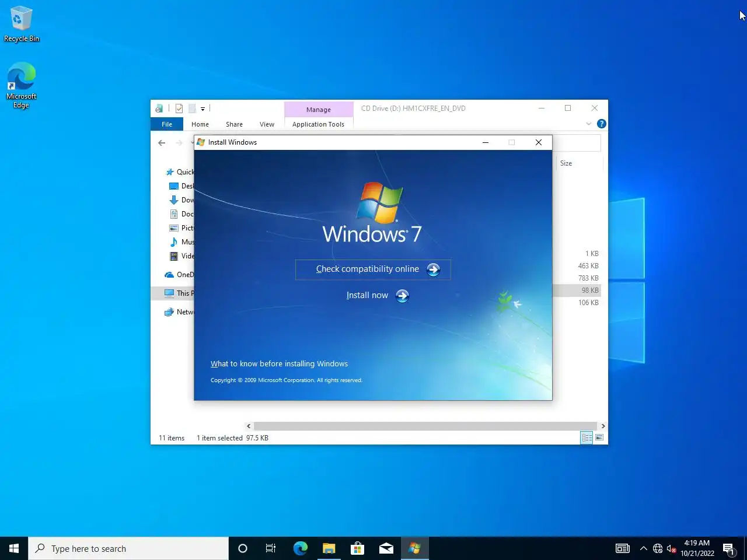The width and height of the screenshot is (747, 560).
Task: Switch to View ribbon tab
Action: click(x=267, y=124)
